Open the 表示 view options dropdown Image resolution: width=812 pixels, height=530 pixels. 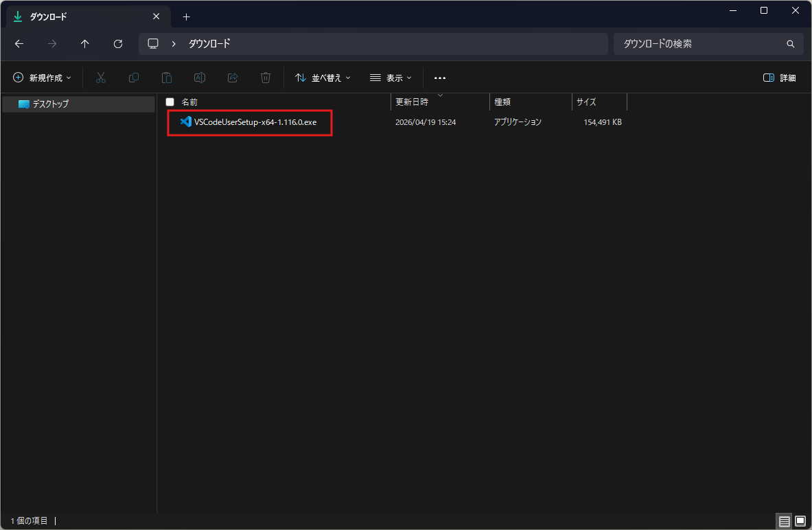391,78
